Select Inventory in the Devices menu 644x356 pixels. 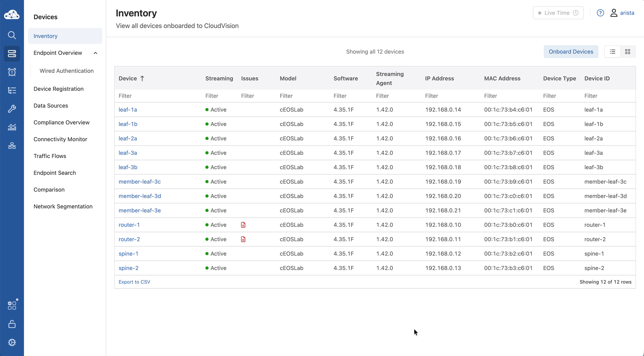[x=65, y=36]
